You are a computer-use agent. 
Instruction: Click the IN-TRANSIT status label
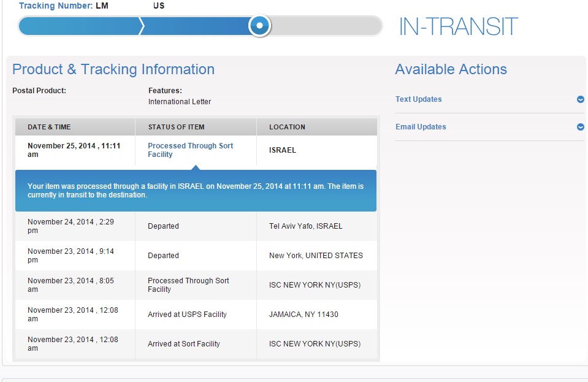point(458,26)
